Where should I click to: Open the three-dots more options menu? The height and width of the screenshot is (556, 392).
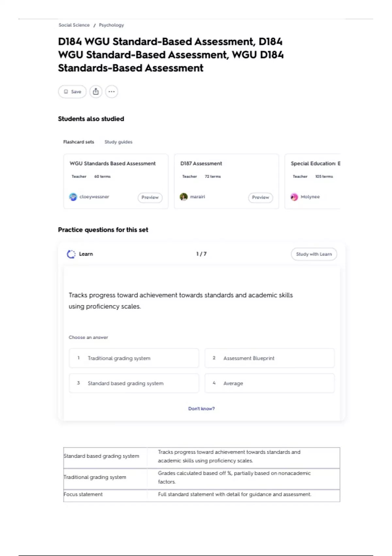click(112, 92)
